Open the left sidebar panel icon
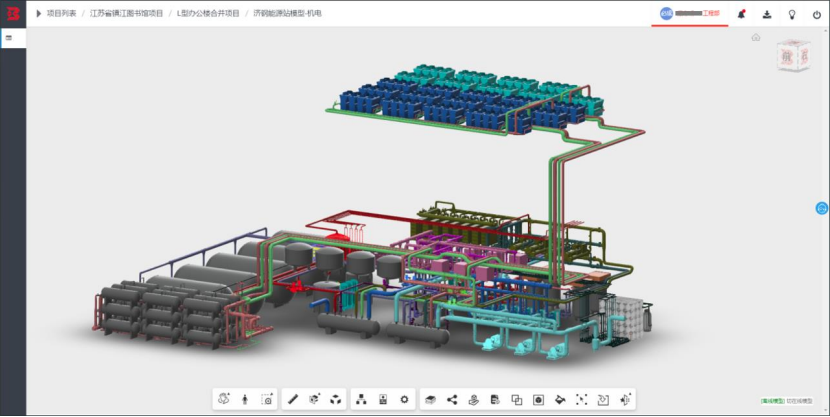The width and height of the screenshot is (830, 417). pos(8,38)
